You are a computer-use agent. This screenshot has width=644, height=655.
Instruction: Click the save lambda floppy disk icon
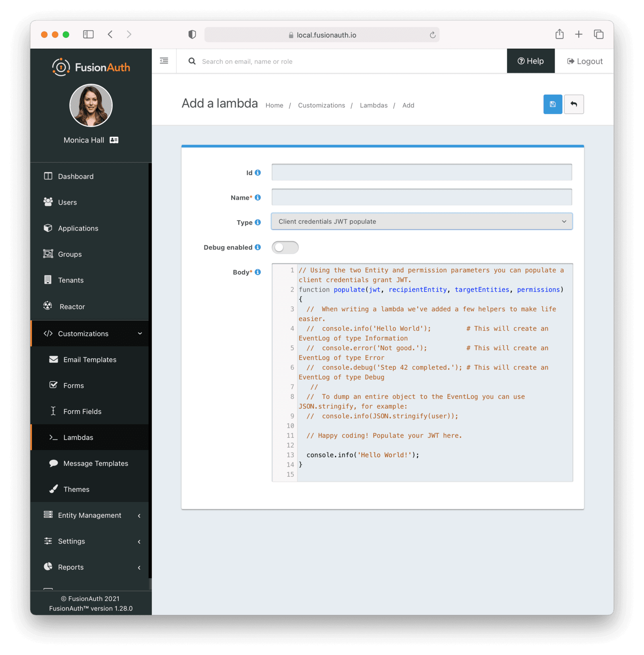pyautogui.click(x=553, y=104)
